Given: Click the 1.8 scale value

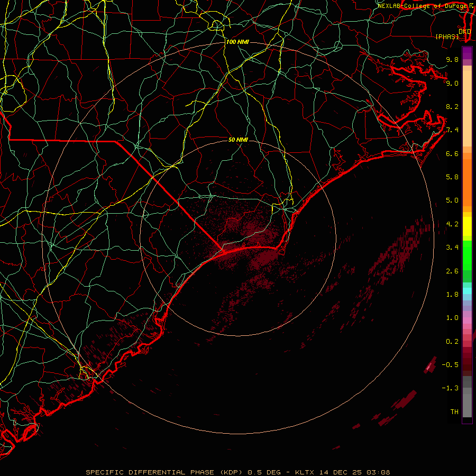Looking at the screenshot, I should [x=452, y=295].
